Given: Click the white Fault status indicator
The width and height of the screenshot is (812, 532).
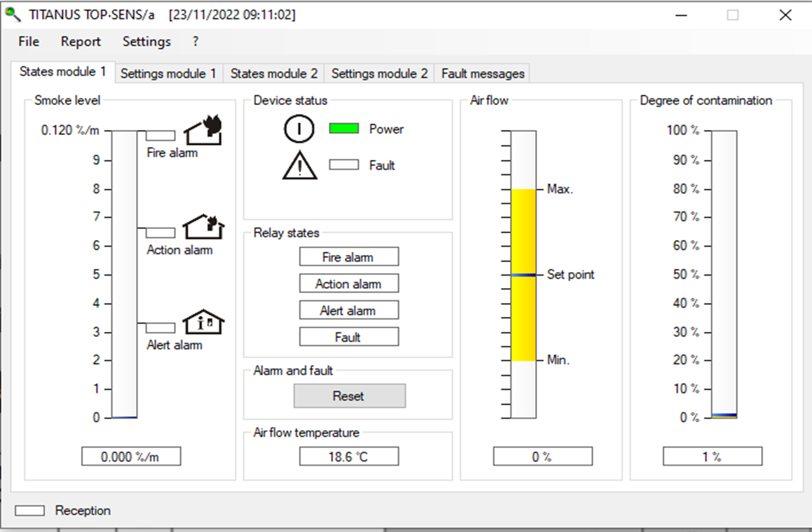Looking at the screenshot, I should pyautogui.click(x=344, y=165).
